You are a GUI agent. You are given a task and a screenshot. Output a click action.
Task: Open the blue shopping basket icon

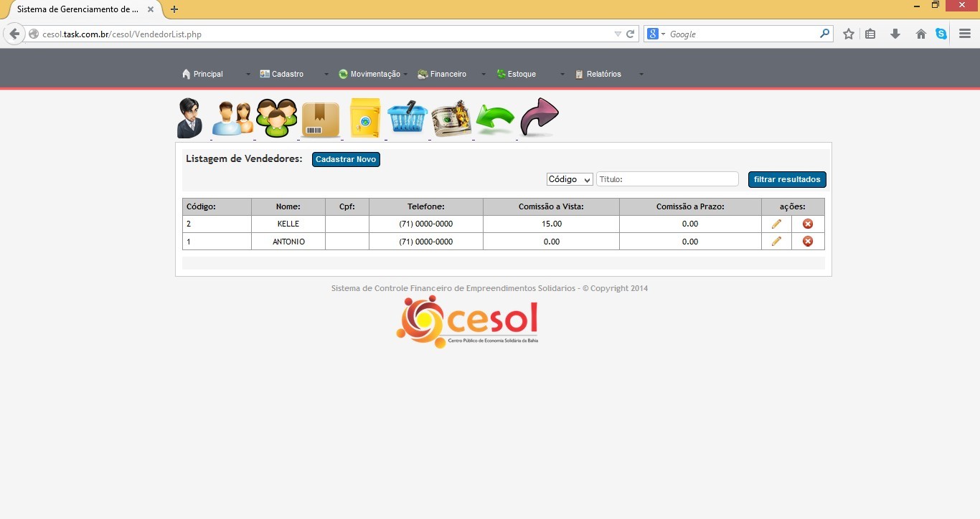point(407,118)
